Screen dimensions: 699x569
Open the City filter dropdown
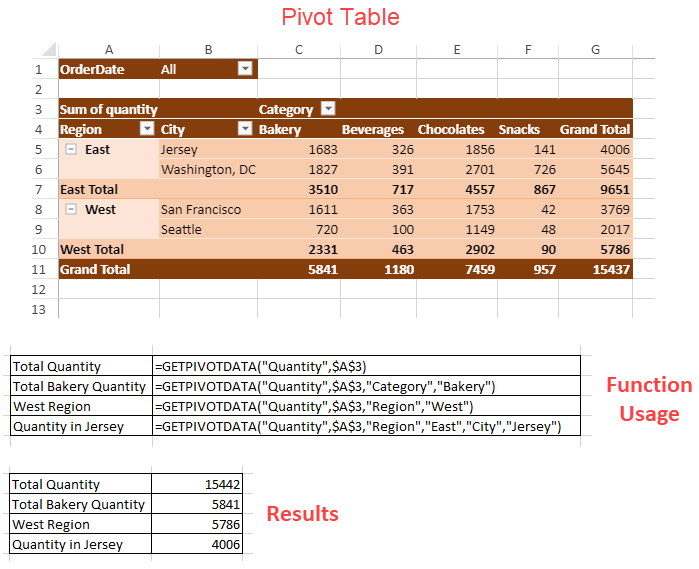coord(245,128)
